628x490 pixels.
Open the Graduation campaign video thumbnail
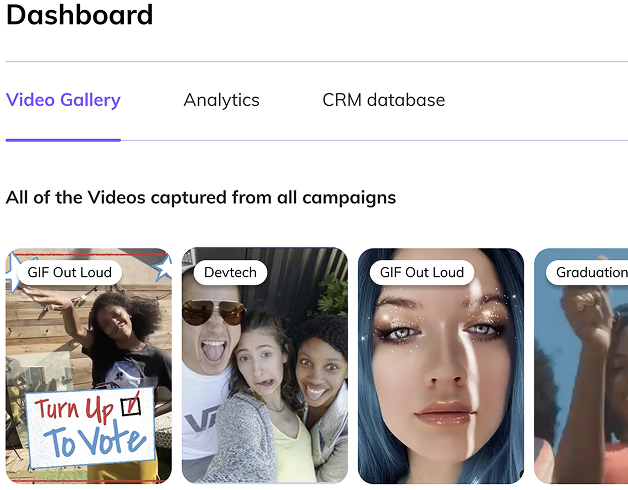point(581,365)
